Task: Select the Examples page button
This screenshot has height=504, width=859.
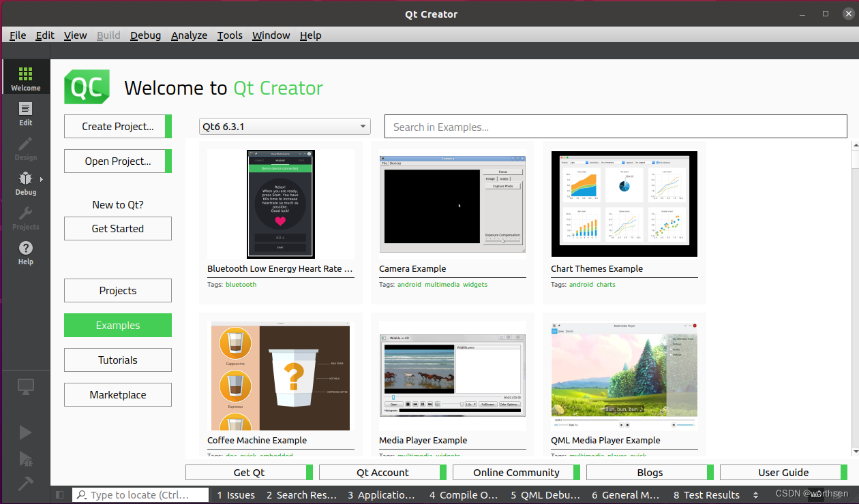Action: pos(118,326)
